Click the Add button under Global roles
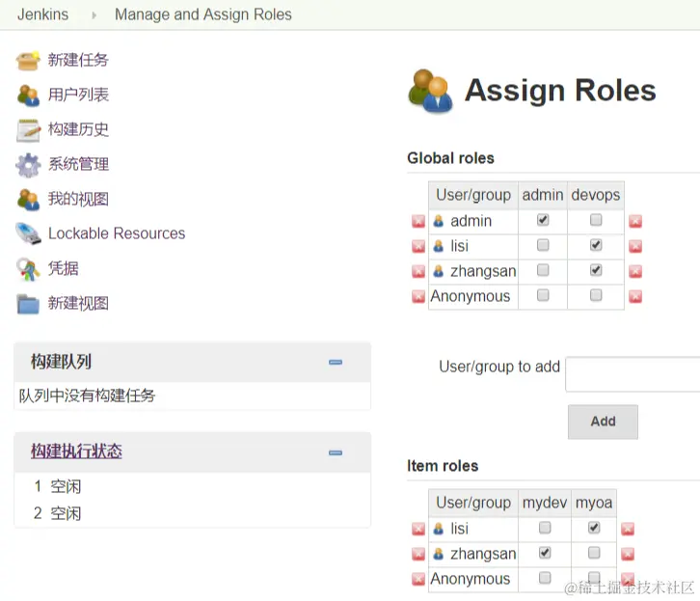Image resolution: width=700 pixels, height=601 pixels. pos(603,422)
